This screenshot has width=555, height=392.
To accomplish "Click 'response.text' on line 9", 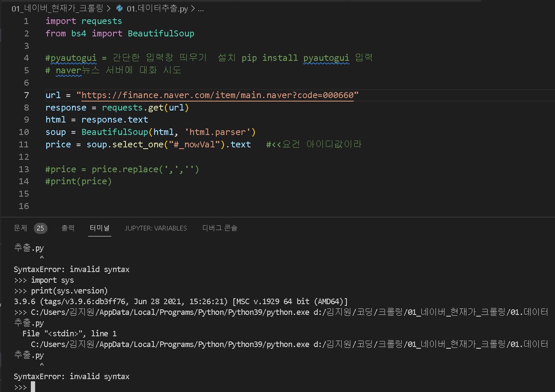I will pos(115,120).
